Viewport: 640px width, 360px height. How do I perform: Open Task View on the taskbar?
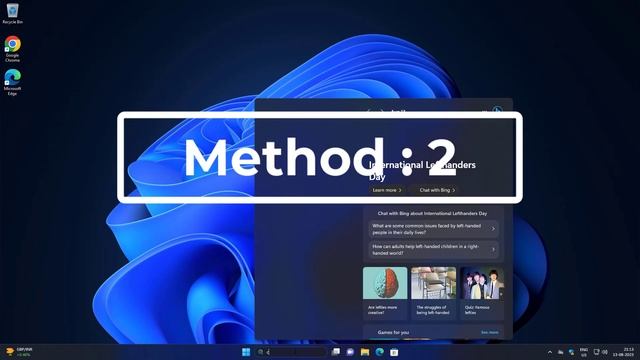tap(336, 352)
